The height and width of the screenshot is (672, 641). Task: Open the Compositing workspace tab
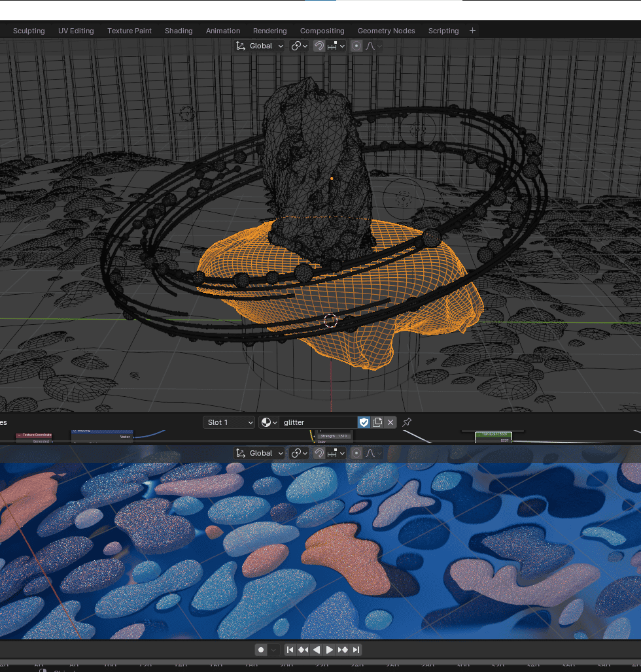tap(322, 31)
